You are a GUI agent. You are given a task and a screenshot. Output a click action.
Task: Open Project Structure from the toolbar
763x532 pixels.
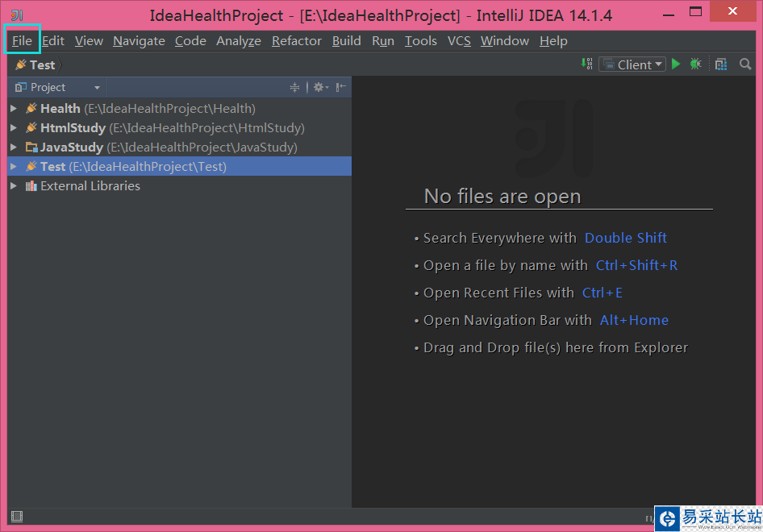(721, 64)
